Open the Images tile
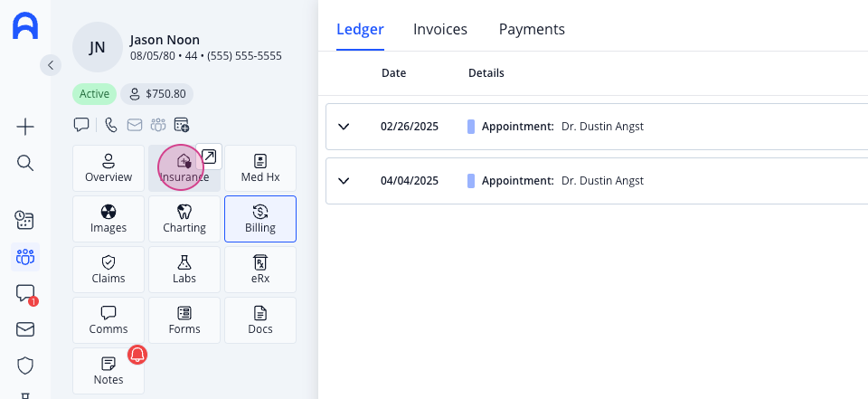 click(x=108, y=219)
